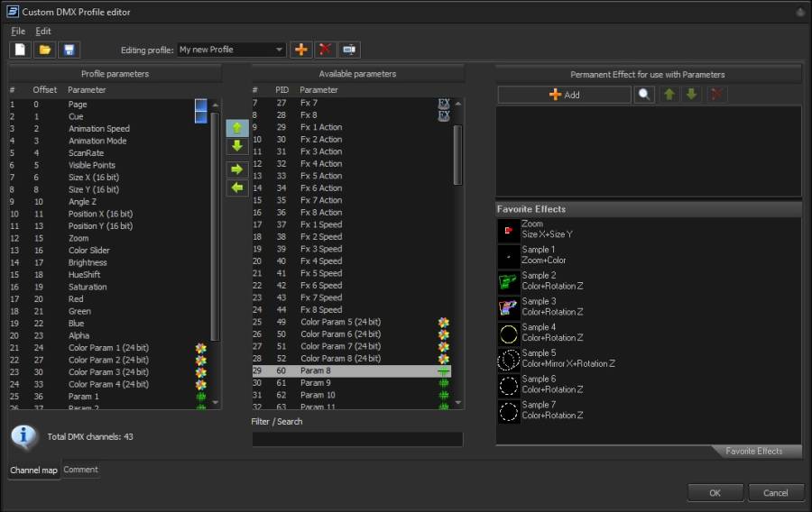Viewport: 812px width, 512px height.
Task: Switch to the Comment tab
Action: [81, 470]
